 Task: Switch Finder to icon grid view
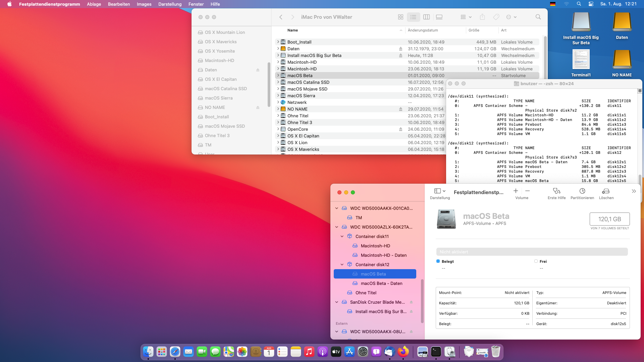tap(400, 17)
